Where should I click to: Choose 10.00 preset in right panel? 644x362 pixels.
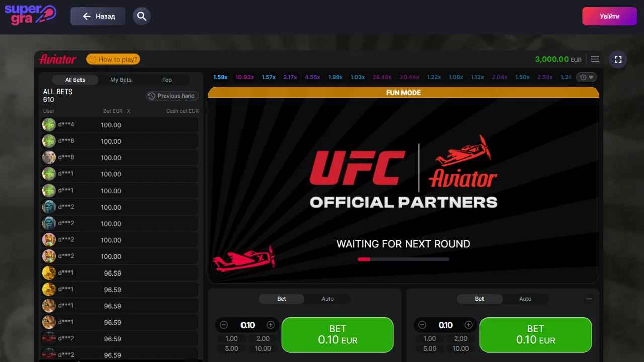coord(461,349)
